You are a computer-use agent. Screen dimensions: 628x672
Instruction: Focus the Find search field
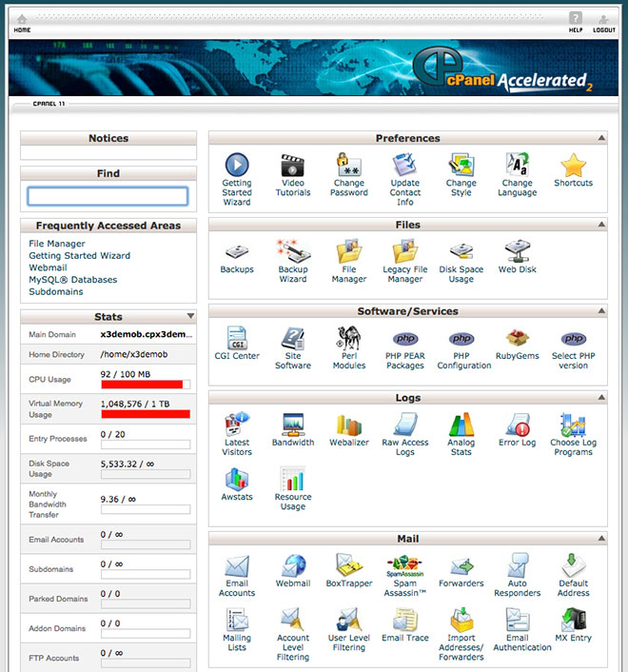pos(108,196)
